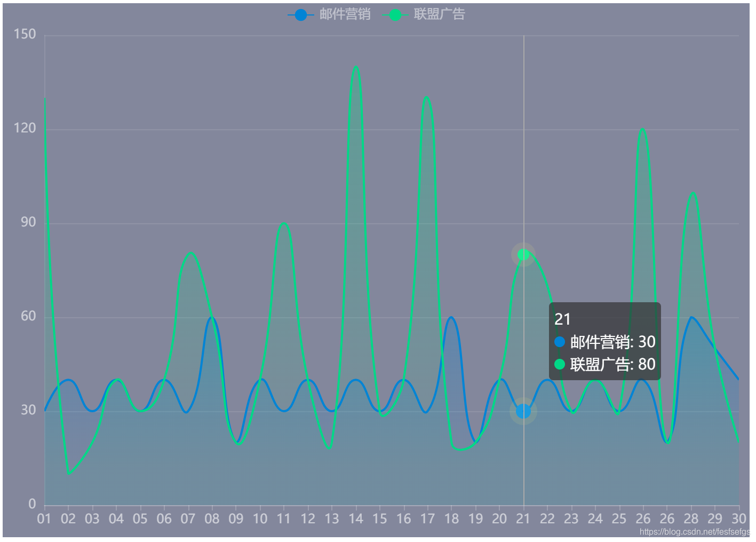
Task: Click x-axis label 14
Action: coord(356,519)
